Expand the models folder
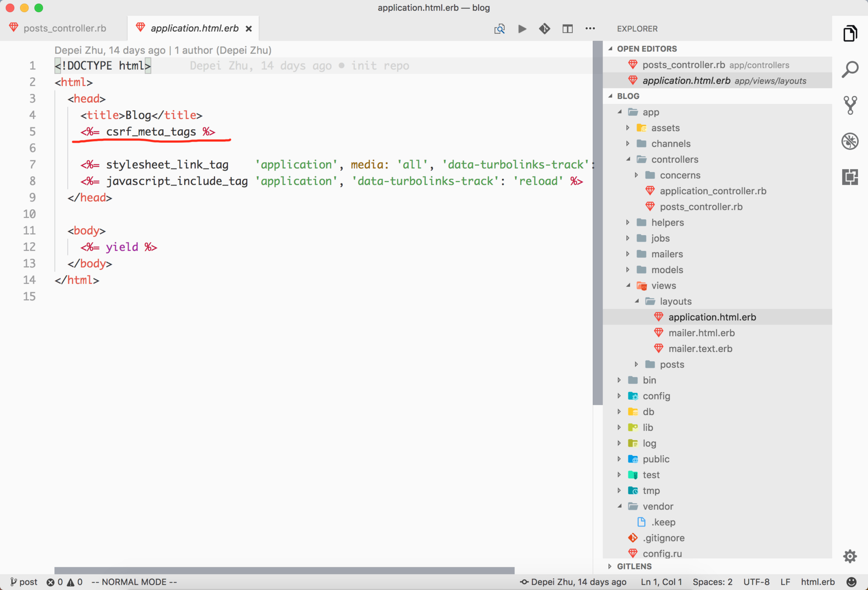 click(x=717, y=270)
